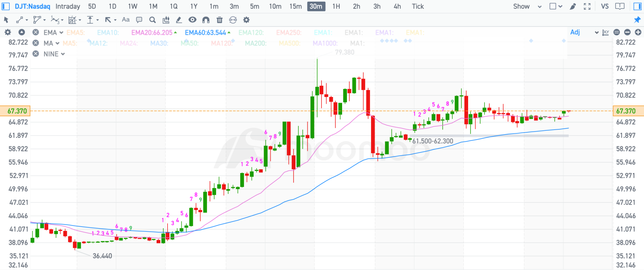Add a comment bubble note
This screenshot has width=644, height=270.
139,20
